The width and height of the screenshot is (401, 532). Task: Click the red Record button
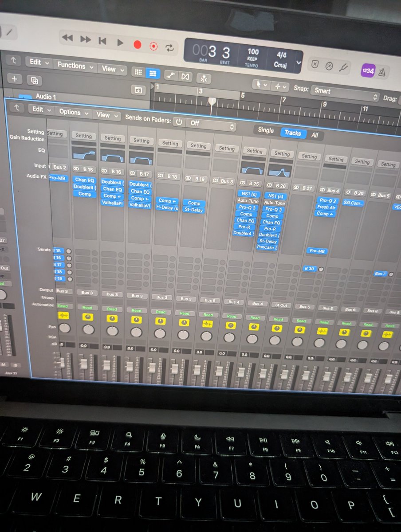[x=138, y=44]
